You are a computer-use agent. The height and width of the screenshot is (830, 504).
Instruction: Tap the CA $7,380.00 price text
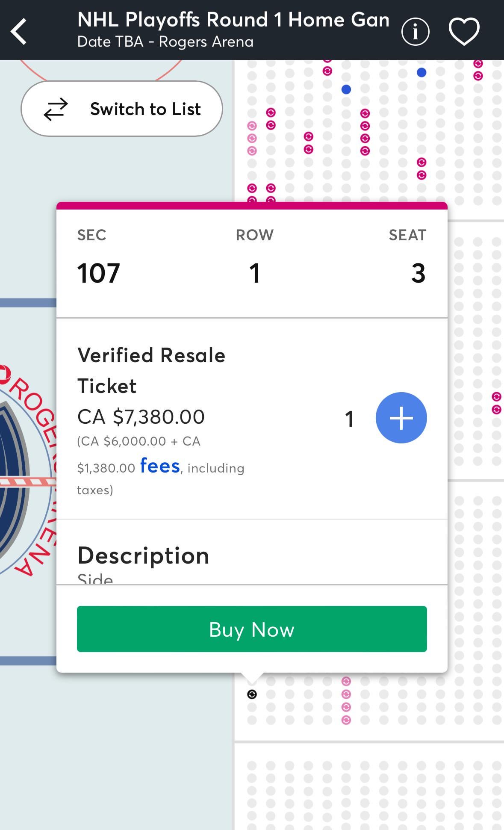coord(141,417)
